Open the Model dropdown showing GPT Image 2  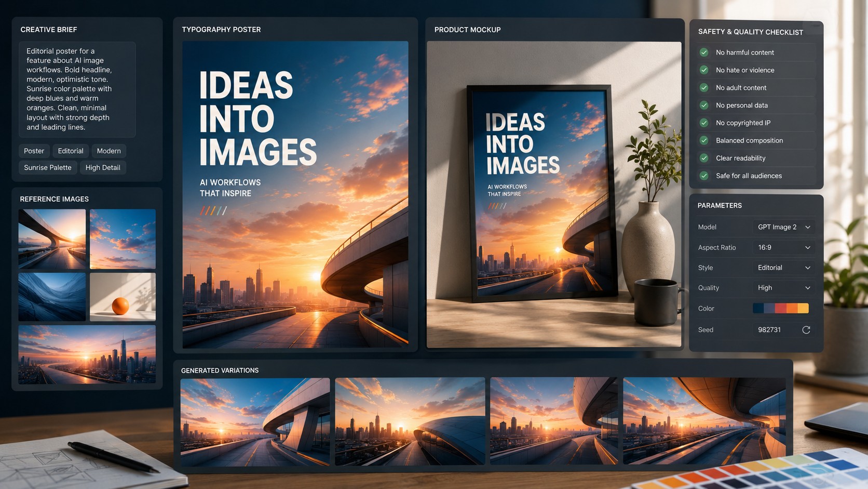[783, 227]
